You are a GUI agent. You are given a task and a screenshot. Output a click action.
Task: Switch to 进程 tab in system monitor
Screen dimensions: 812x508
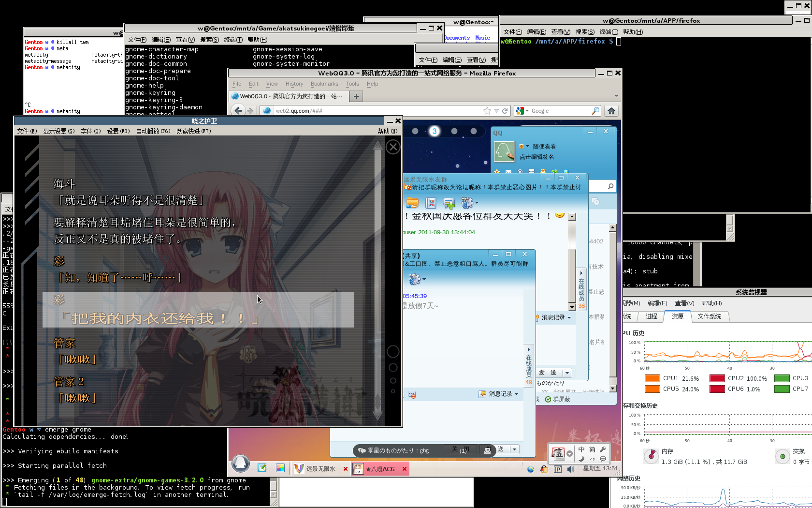click(652, 316)
